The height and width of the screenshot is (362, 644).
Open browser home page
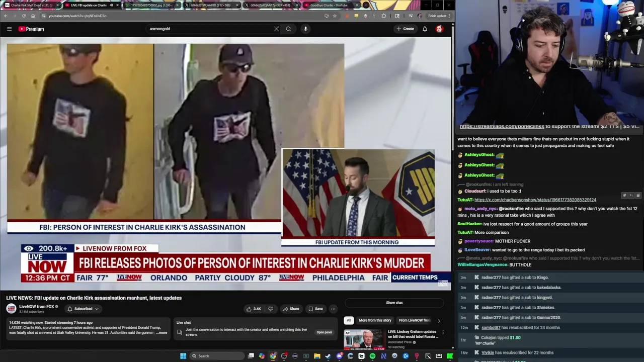[33, 16]
